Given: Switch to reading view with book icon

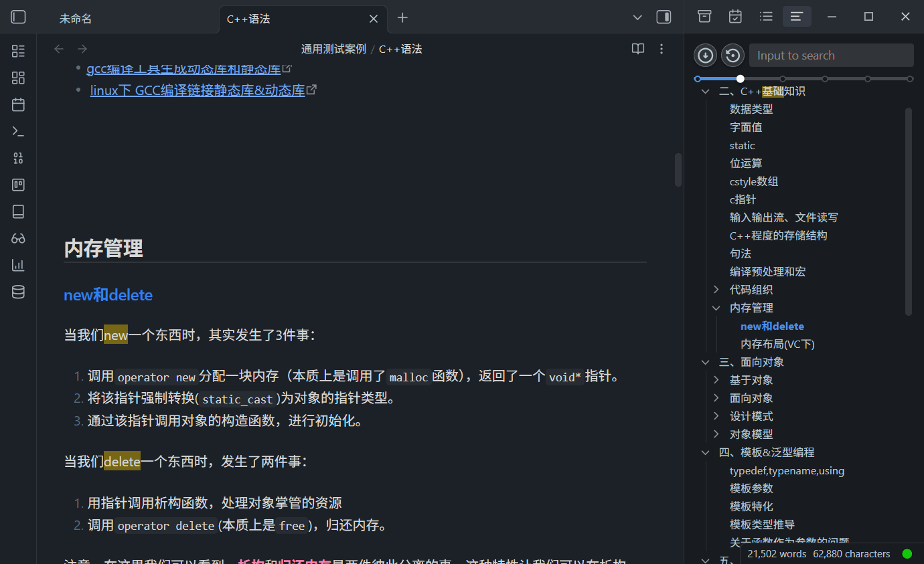Looking at the screenshot, I should pyautogui.click(x=638, y=49).
